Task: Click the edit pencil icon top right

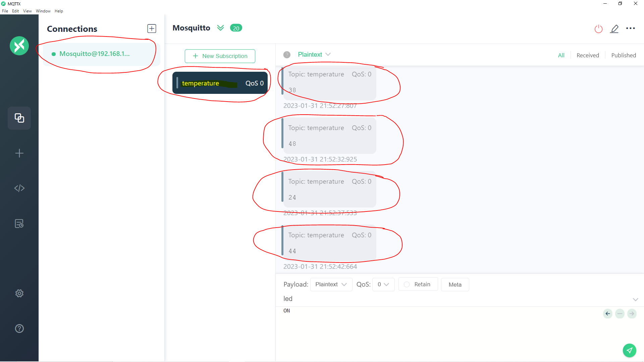Action: pos(614,29)
